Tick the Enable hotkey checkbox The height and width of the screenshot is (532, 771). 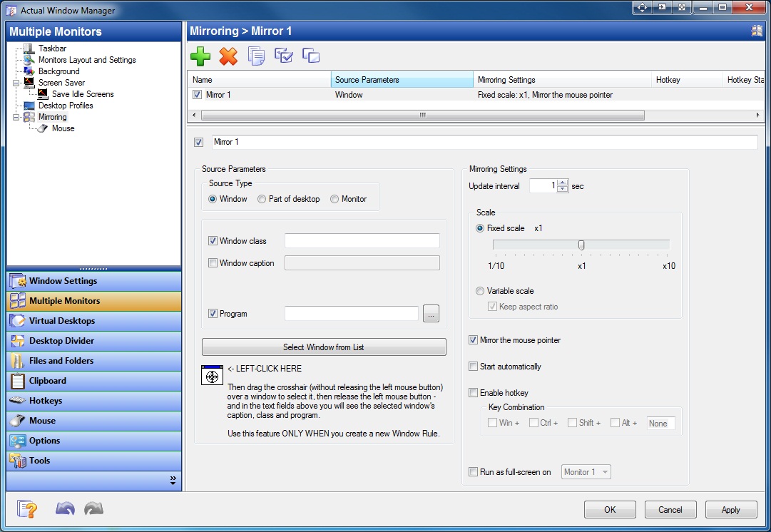coord(473,393)
